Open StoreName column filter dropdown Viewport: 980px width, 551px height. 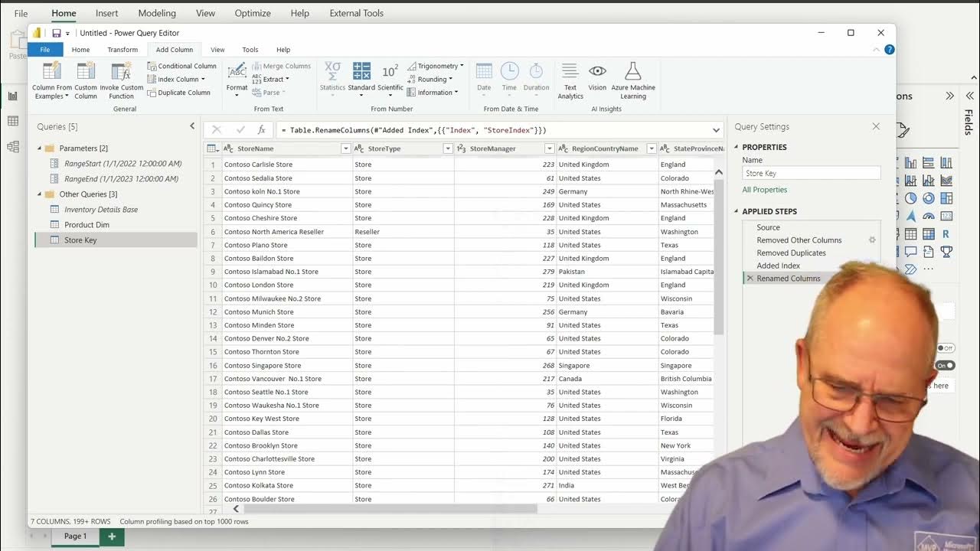point(345,148)
